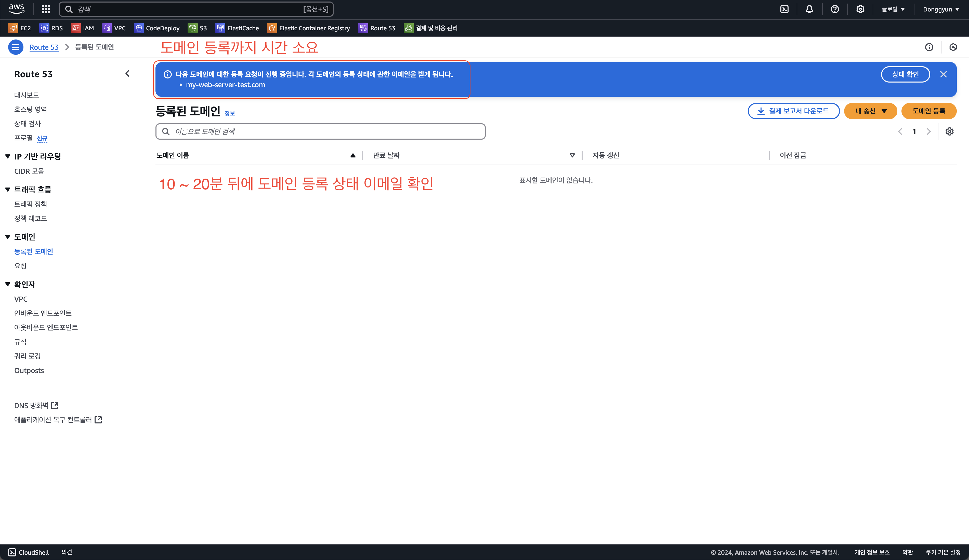969x560 pixels.
Task: Click the 상태 확인 button
Action: click(905, 74)
